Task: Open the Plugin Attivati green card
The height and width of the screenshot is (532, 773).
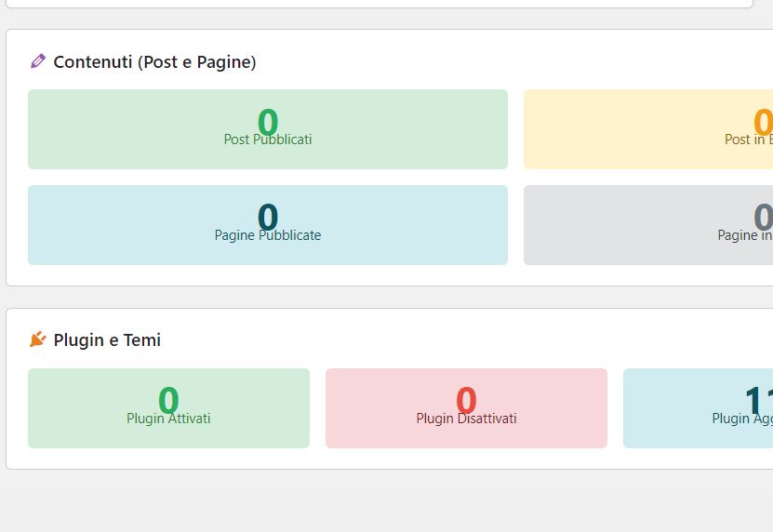Action: pyautogui.click(x=168, y=408)
